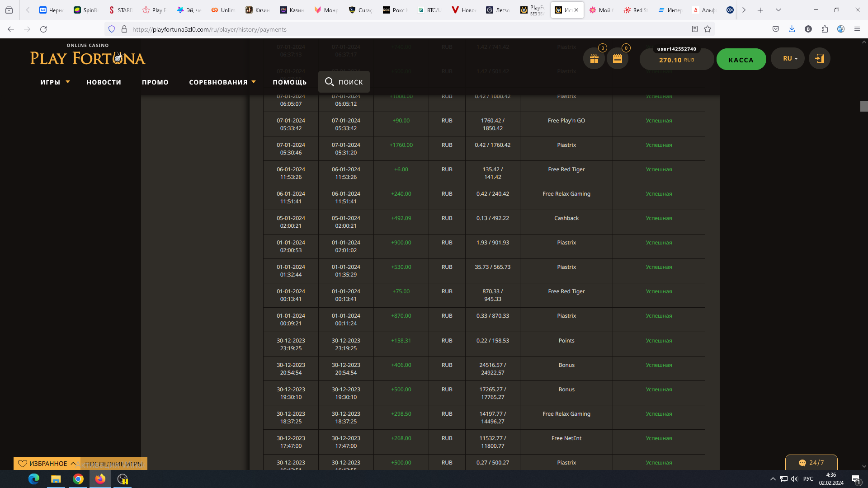Open Chrome from the Windows taskbar
Viewport: 868px width, 488px height.
point(78,479)
